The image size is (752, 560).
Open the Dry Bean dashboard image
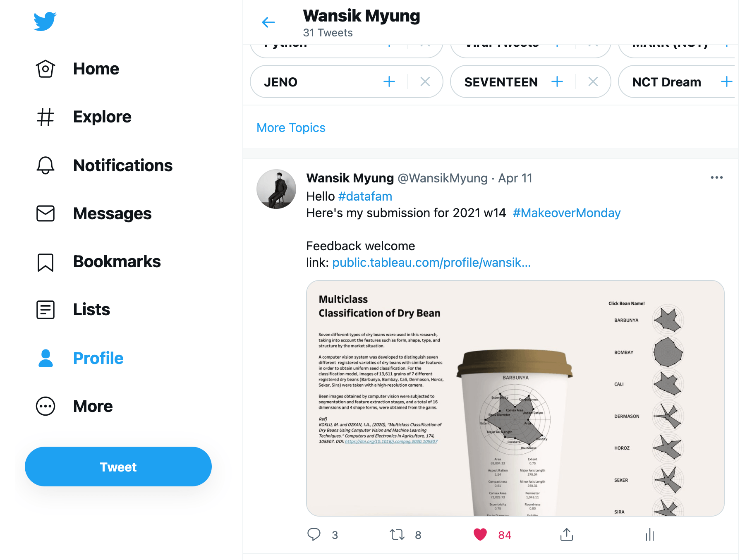515,398
